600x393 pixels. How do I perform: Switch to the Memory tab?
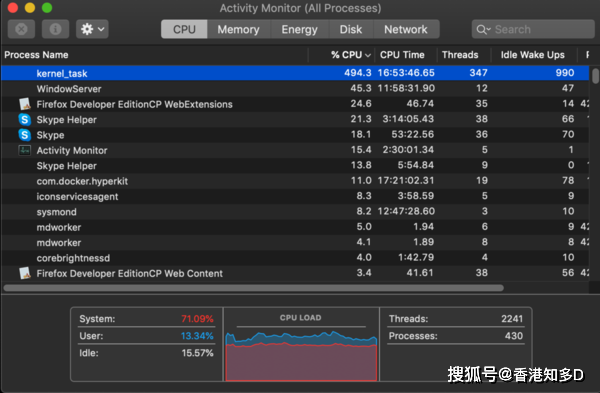click(x=238, y=29)
